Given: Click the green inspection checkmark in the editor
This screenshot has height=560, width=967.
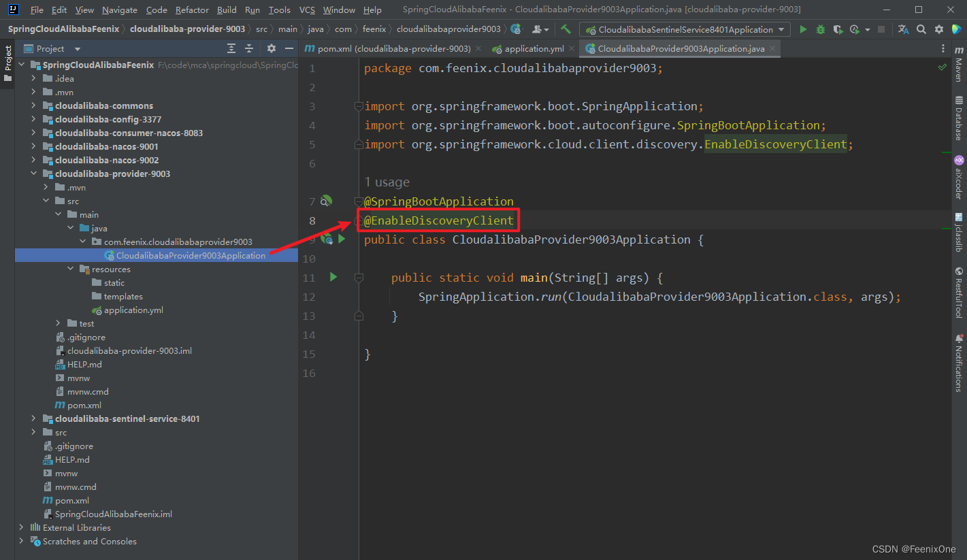Looking at the screenshot, I should [943, 67].
